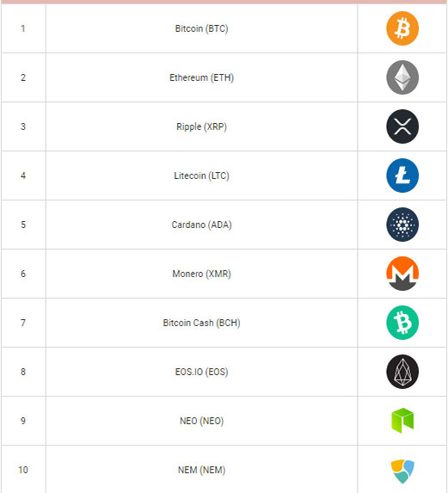Click the Bitcoin Cash (BCH) text
Viewport: 448px width, 493px height.
(x=201, y=323)
